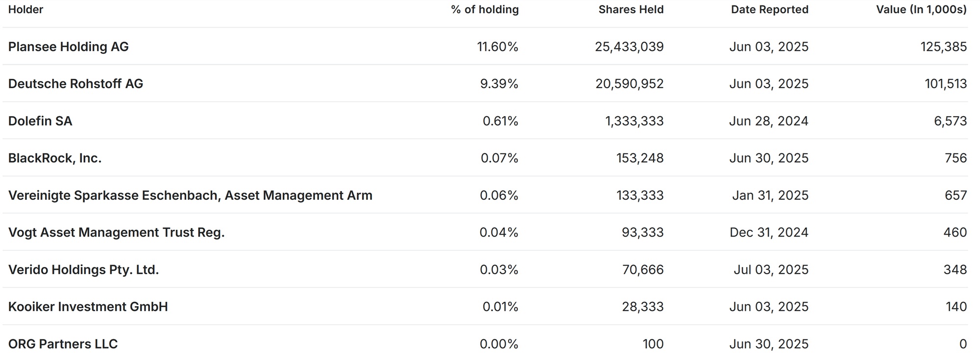Screen dimensions: 980x361
Task: Click the Holder column header
Action: [25, 9]
